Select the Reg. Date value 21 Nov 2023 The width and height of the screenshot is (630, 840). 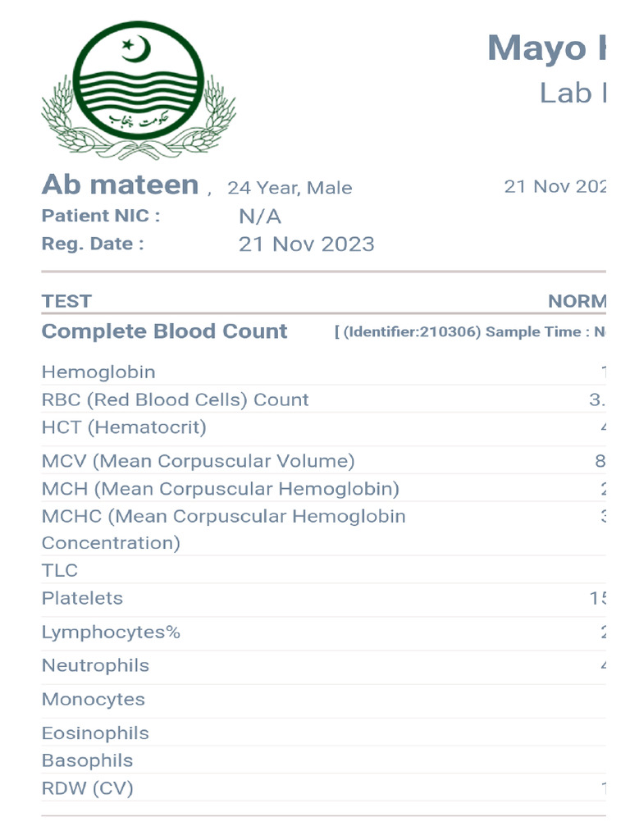click(x=306, y=244)
